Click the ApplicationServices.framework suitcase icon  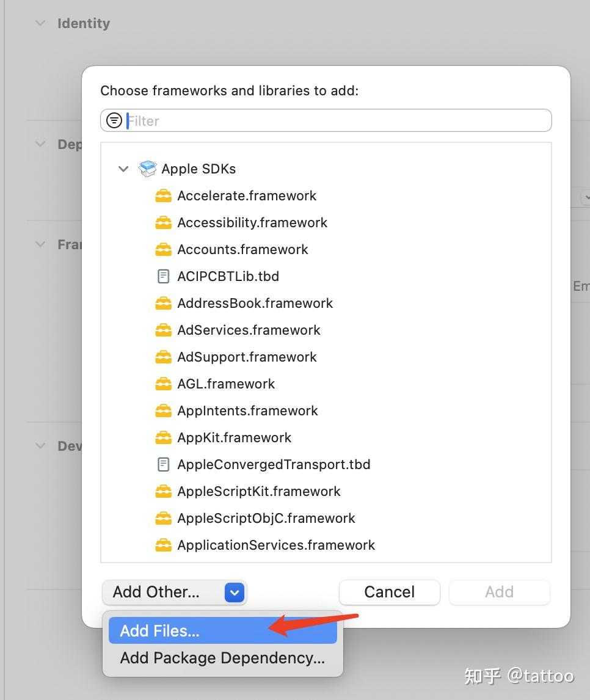pos(163,545)
